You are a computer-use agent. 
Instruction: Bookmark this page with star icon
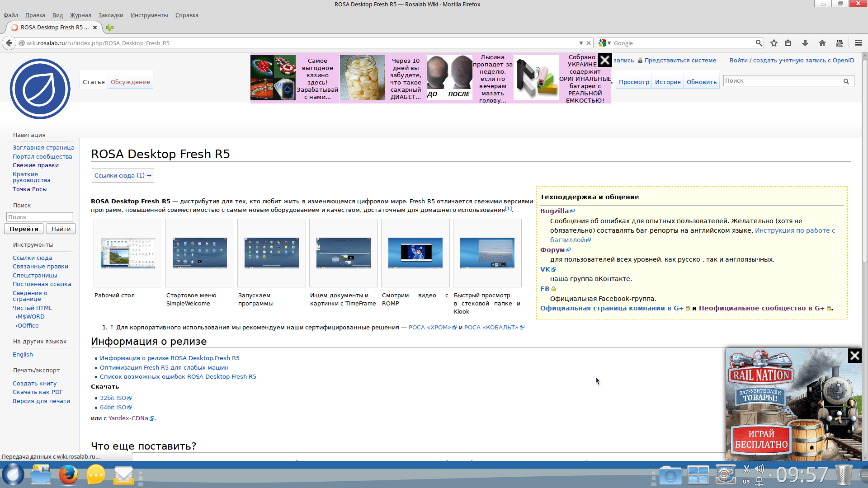774,43
